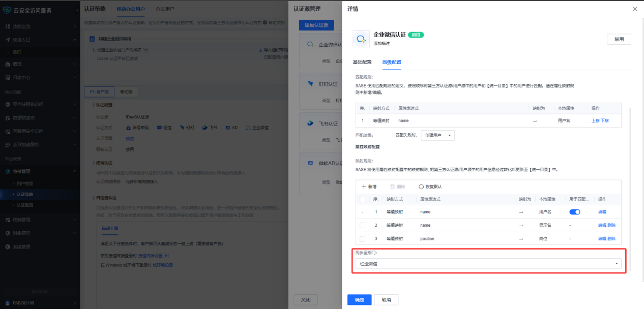The height and width of the screenshot is (309, 644).
Task: Click the 微软AD认证 source icon
Action: pos(310,163)
